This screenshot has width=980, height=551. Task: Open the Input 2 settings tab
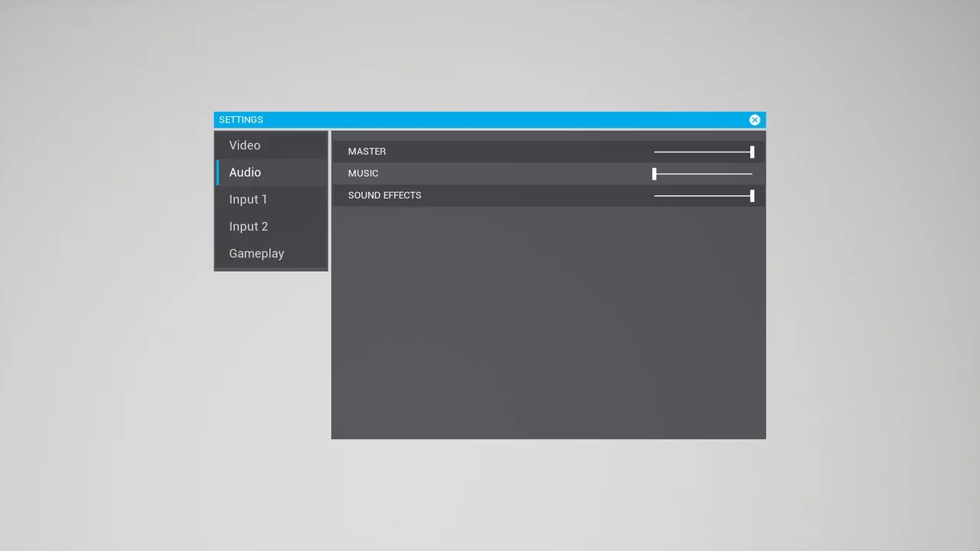tap(248, 227)
